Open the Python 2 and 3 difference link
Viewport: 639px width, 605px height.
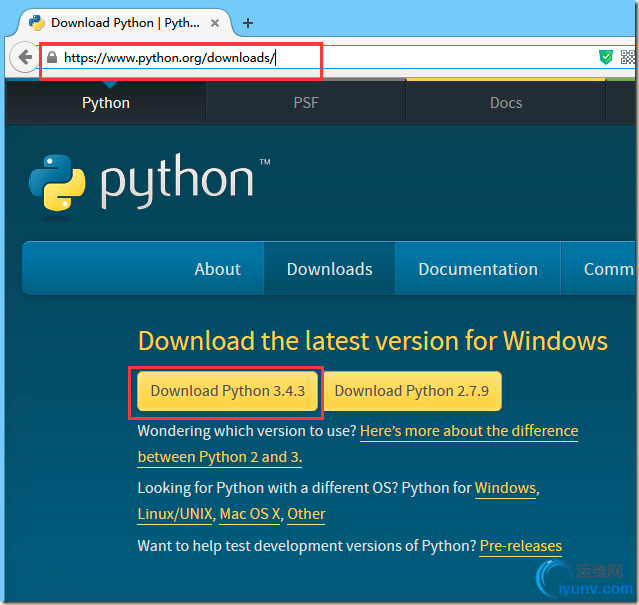(x=358, y=444)
